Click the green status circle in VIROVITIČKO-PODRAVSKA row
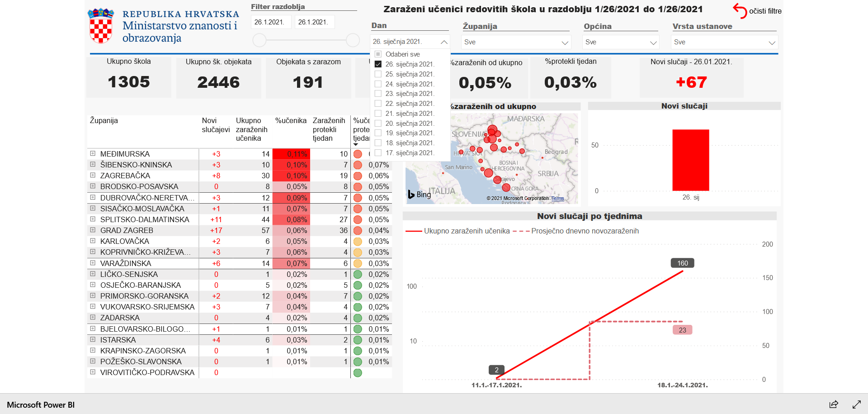The image size is (868, 414). point(358,372)
